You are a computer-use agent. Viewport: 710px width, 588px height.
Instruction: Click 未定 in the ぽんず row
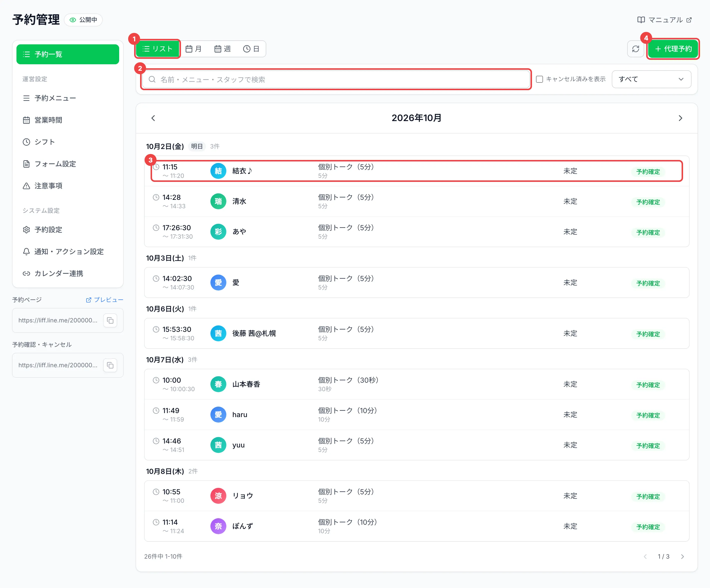570,526
